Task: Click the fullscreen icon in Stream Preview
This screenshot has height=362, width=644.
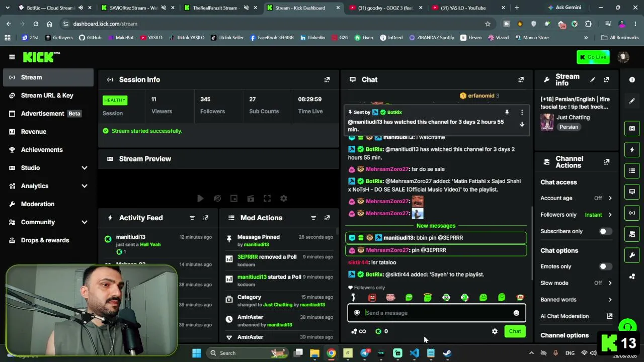Action: [267, 199]
